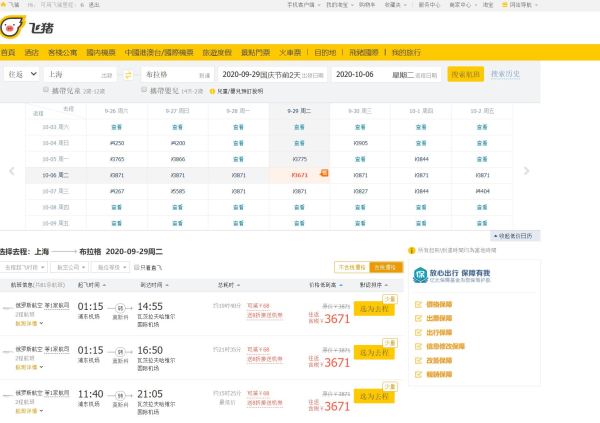Viewport: 600px width, 423px height.
Task: Open the 往返 trip type dropdown
Action: 23,74
